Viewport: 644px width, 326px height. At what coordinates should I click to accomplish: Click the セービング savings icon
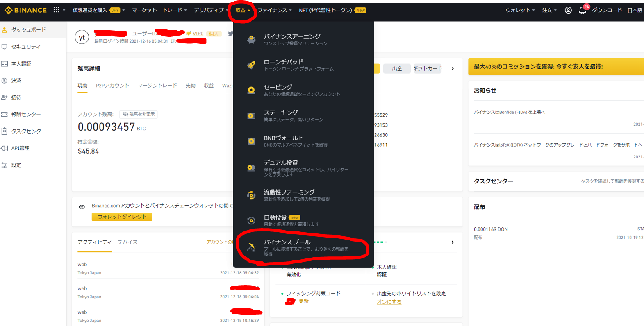(251, 91)
